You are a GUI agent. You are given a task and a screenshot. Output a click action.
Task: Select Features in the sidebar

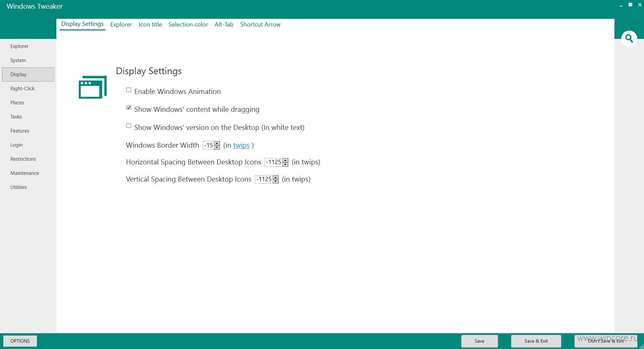(28, 131)
